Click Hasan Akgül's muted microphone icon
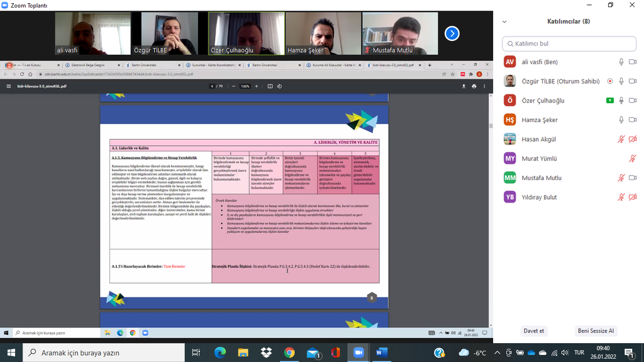 [x=621, y=140]
